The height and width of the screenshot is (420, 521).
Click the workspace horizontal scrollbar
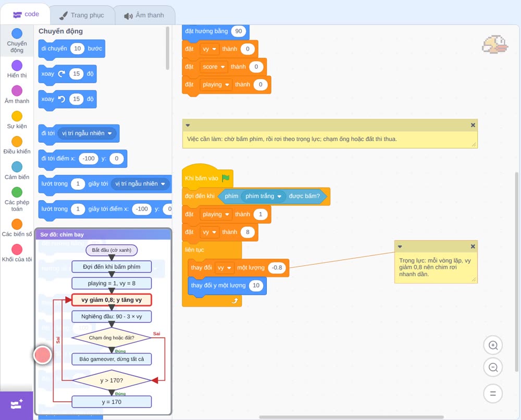point(351,417)
